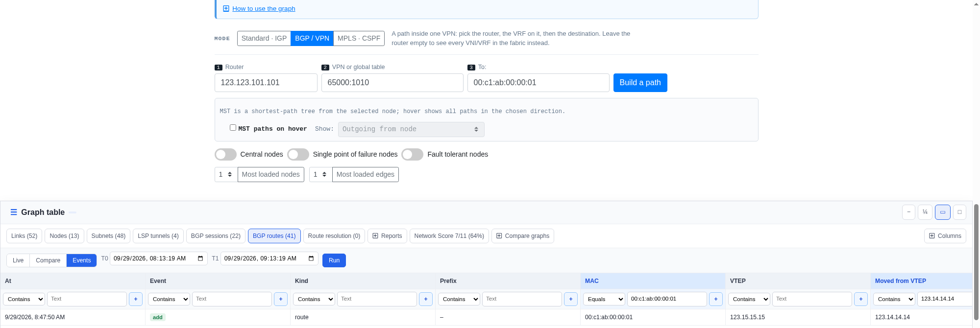Click the Most loaded nodes button
980x328 pixels.
271,174
